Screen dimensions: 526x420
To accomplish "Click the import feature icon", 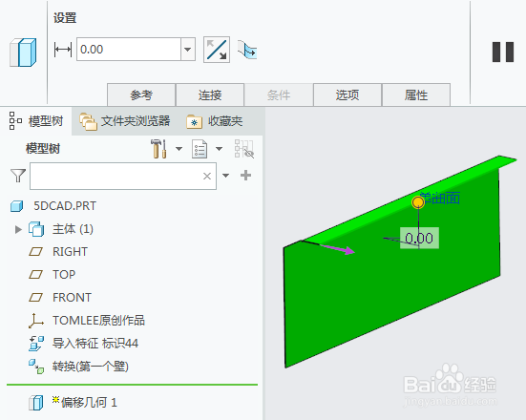I will click(x=36, y=344).
